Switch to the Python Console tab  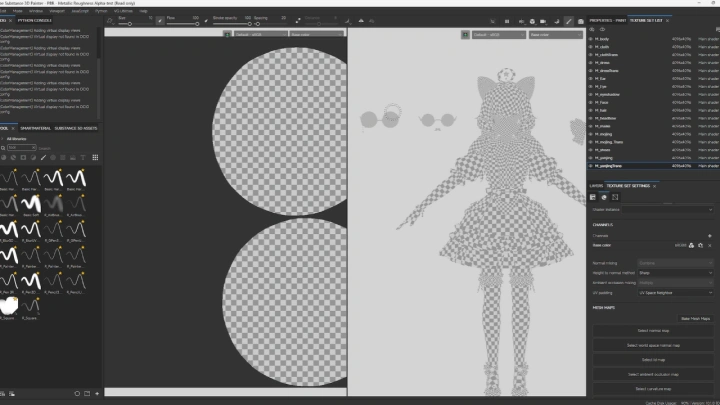34,21
